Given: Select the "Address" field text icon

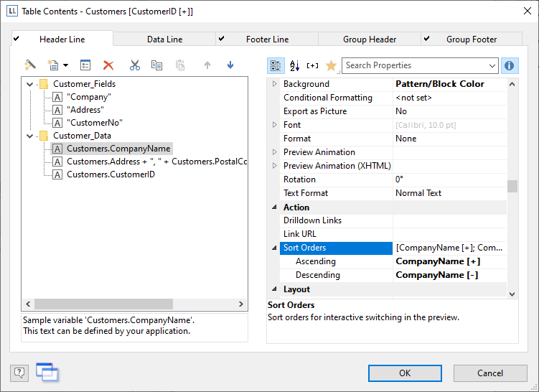Looking at the screenshot, I should tap(57, 110).
